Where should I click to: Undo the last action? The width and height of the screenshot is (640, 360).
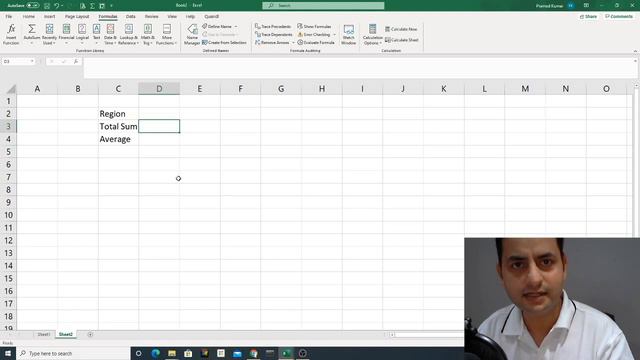point(57,6)
